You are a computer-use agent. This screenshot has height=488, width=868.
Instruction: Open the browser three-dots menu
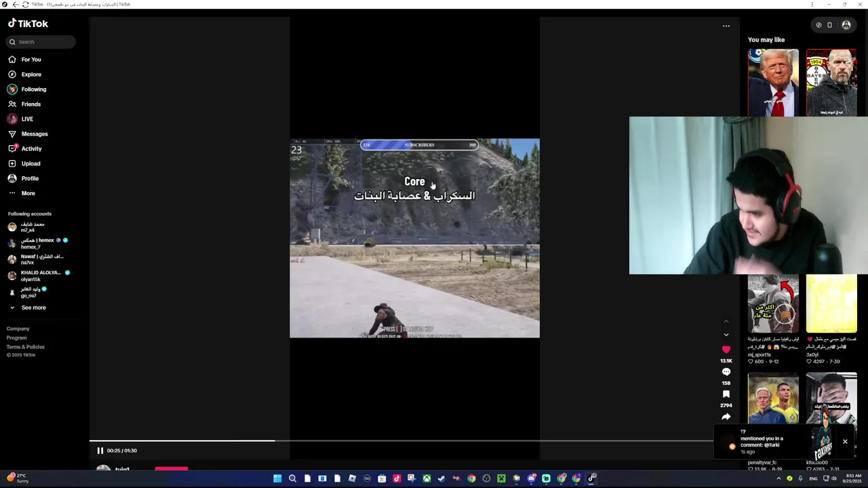tap(812, 4)
